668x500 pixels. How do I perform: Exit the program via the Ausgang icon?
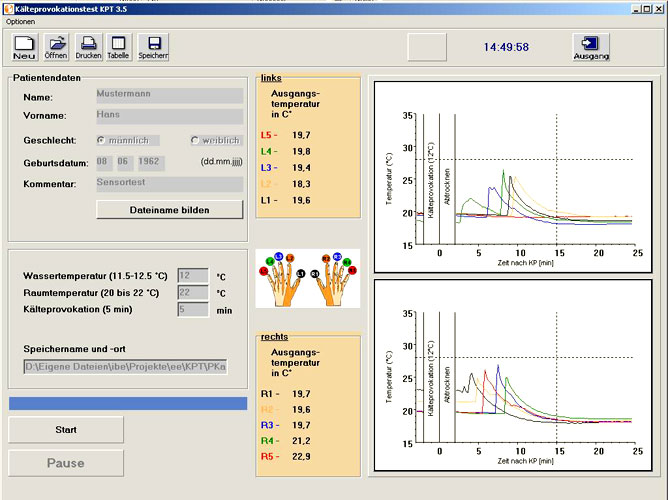592,47
